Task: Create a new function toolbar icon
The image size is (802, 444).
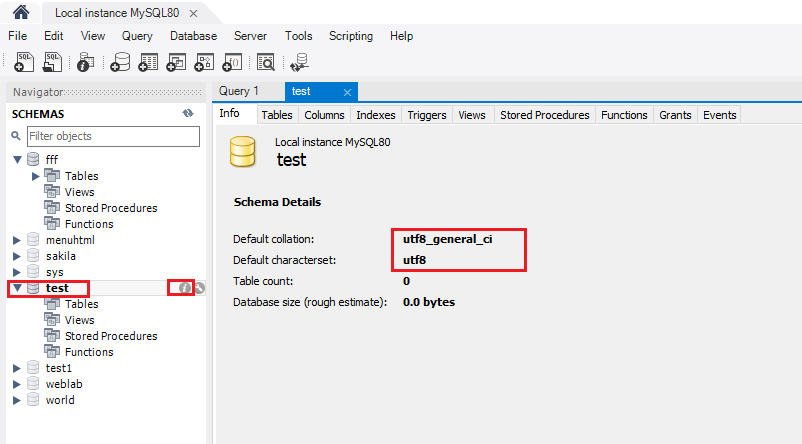Action: [232, 62]
